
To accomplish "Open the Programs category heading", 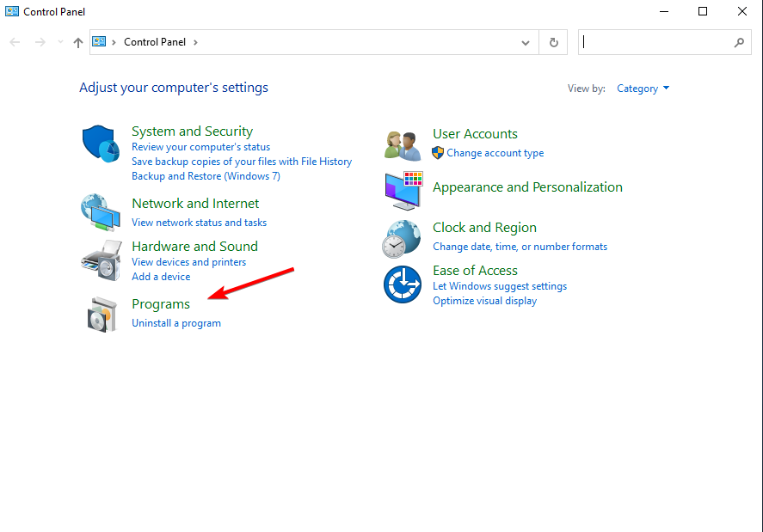I will [161, 304].
